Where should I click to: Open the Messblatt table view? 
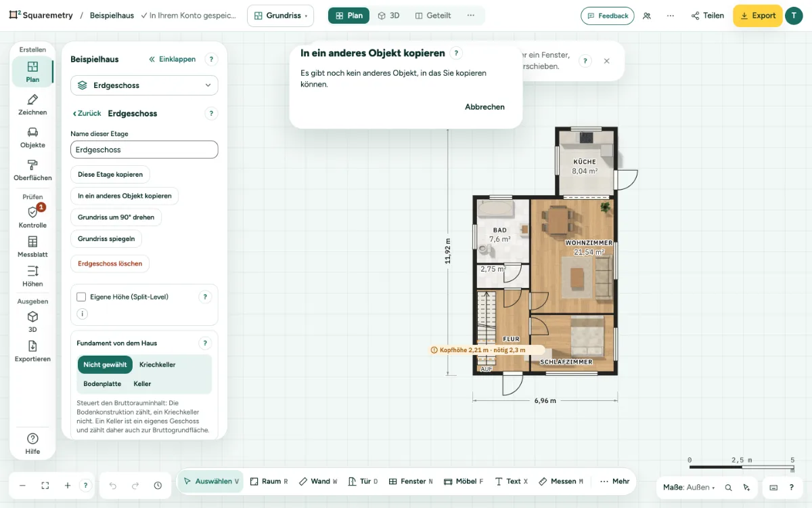[32, 247]
